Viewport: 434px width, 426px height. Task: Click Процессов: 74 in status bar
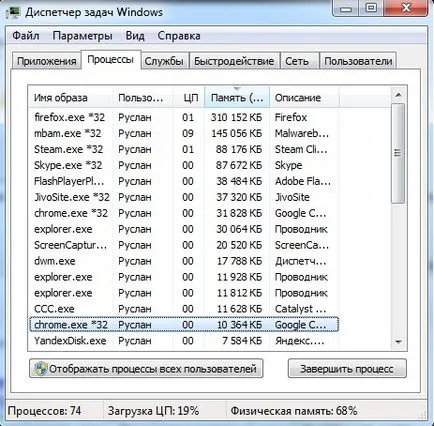click(44, 411)
